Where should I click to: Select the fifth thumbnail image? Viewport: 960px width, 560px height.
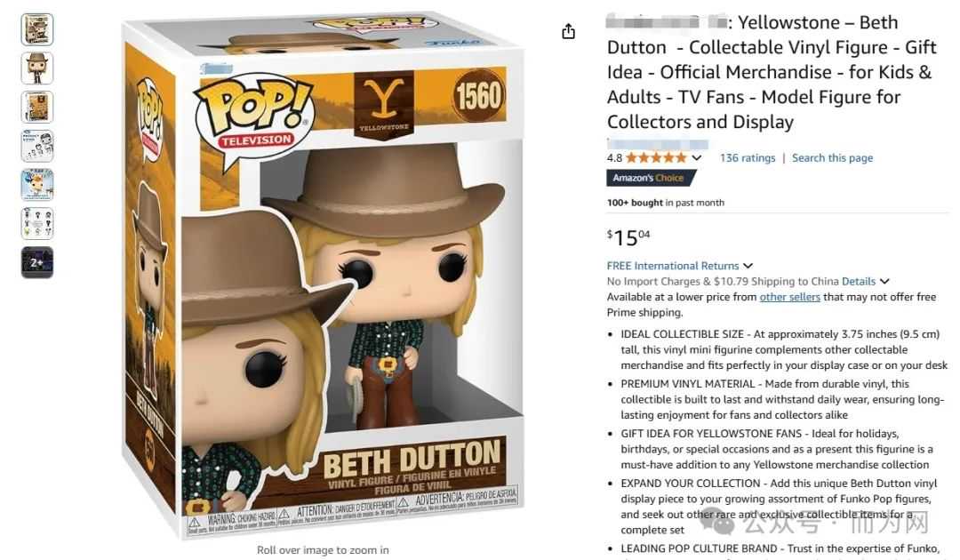[x=37, y=185]
